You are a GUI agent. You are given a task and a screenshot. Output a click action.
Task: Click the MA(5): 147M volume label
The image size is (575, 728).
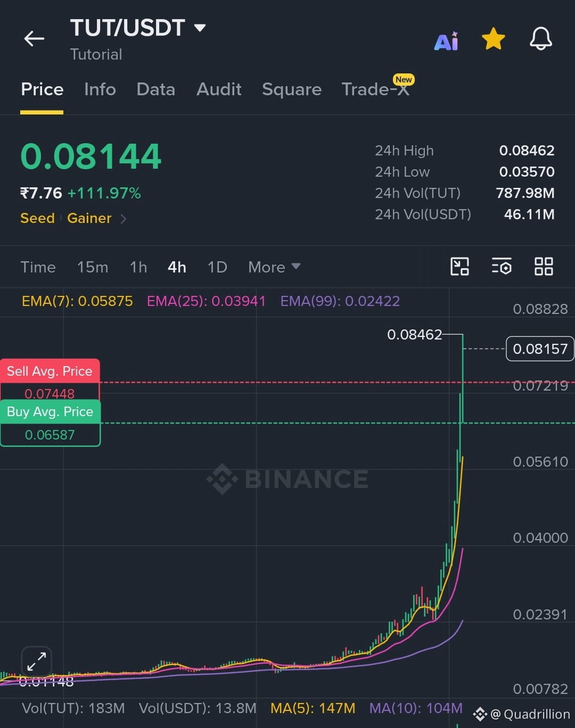tap(313, 708)
